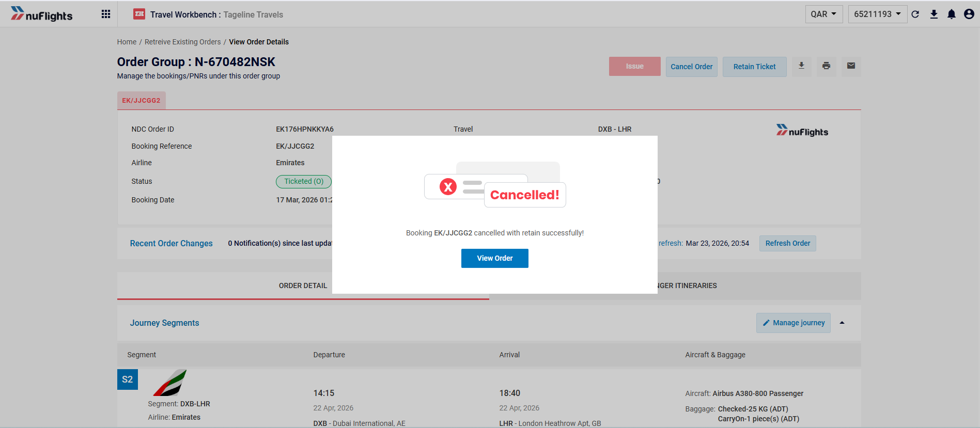Print the order details

(x=826, y=66)
